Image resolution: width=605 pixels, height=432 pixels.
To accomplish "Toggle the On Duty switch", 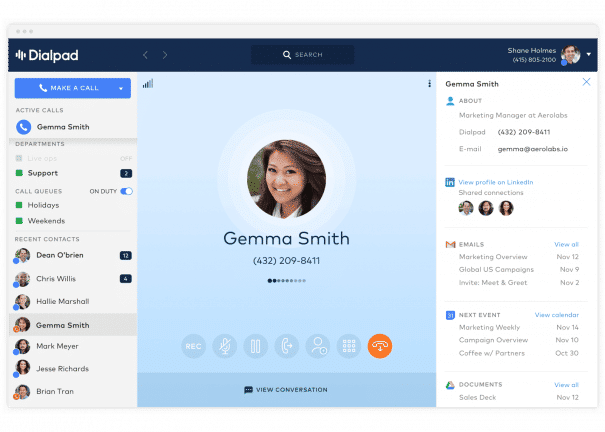I will click(x=127, y=191).
